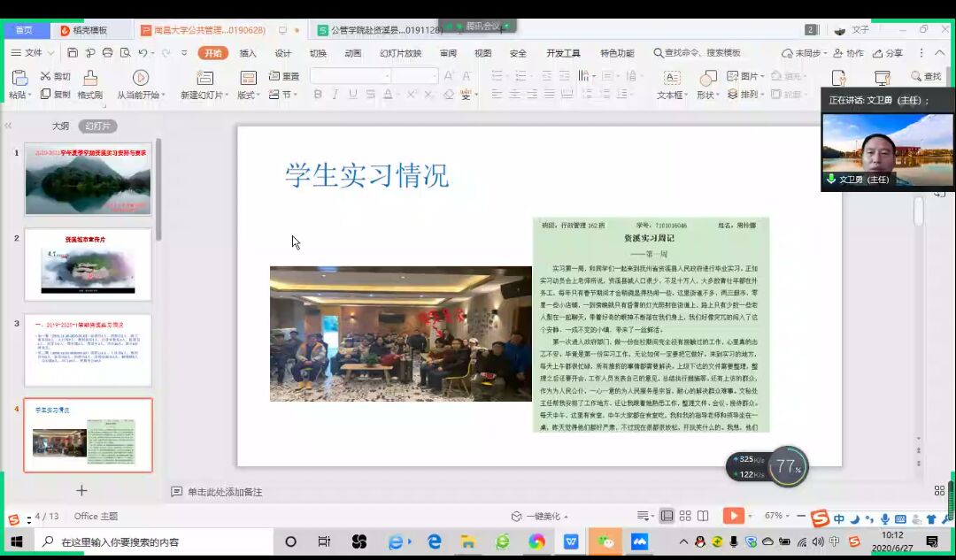Switch to the 首页 home tab
Viewport: 956px width, 560px height.
tap(25, 30)
